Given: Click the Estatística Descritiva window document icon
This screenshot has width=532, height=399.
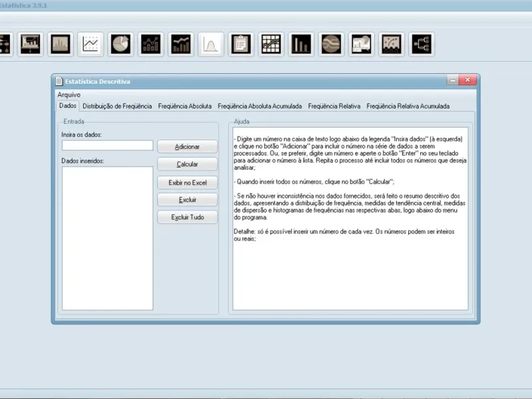Looking at the screenshot, I should point(59,81).
